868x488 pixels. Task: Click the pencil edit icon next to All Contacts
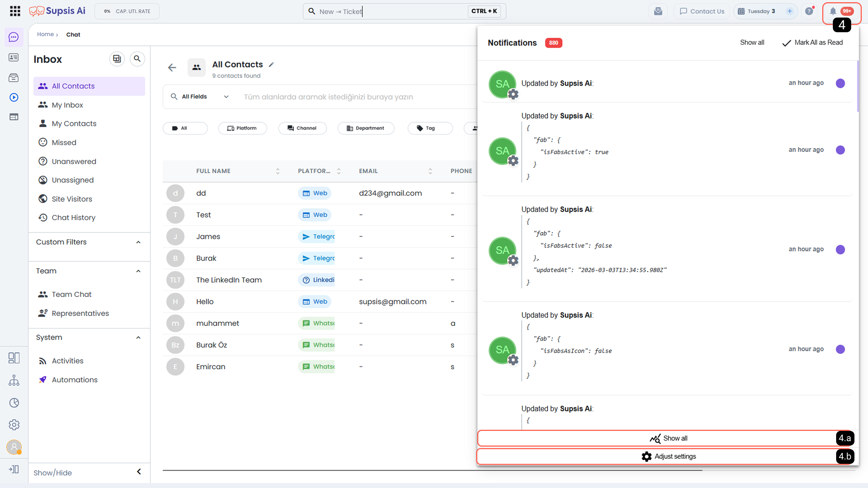coord(271,64)
